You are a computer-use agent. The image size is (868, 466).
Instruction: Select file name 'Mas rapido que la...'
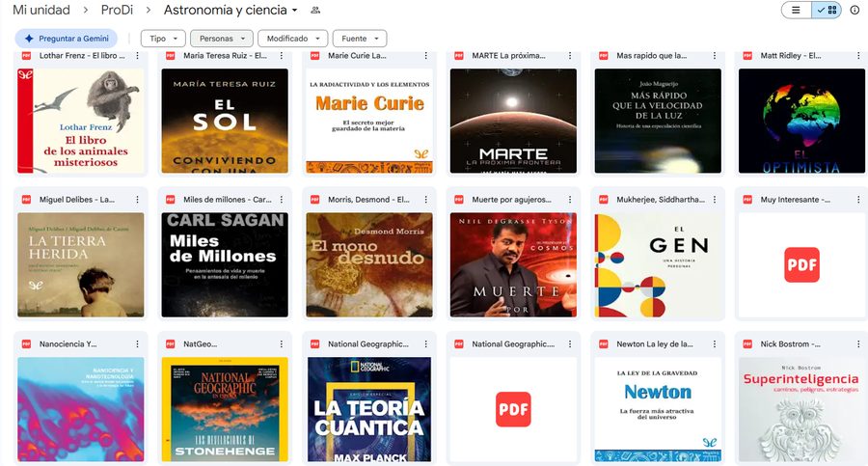click(652, 55)
